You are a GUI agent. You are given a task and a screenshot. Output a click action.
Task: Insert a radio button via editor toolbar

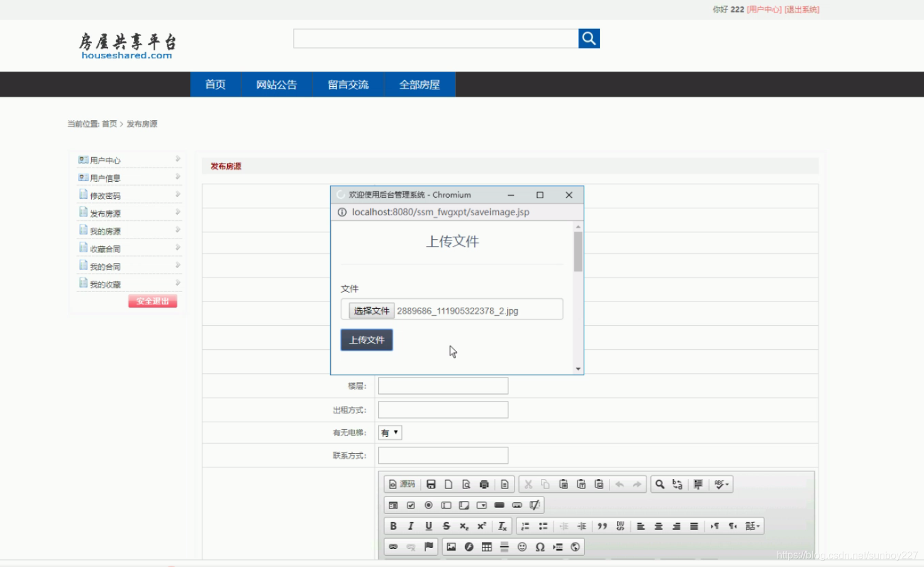428,505
